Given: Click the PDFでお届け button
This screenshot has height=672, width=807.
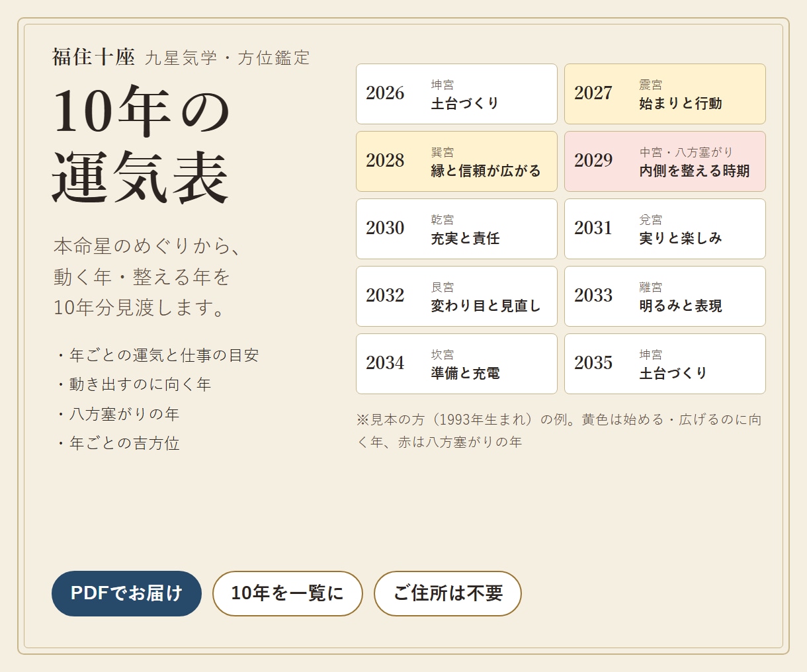Looking at the screenshot, I should tap(126, 593).
